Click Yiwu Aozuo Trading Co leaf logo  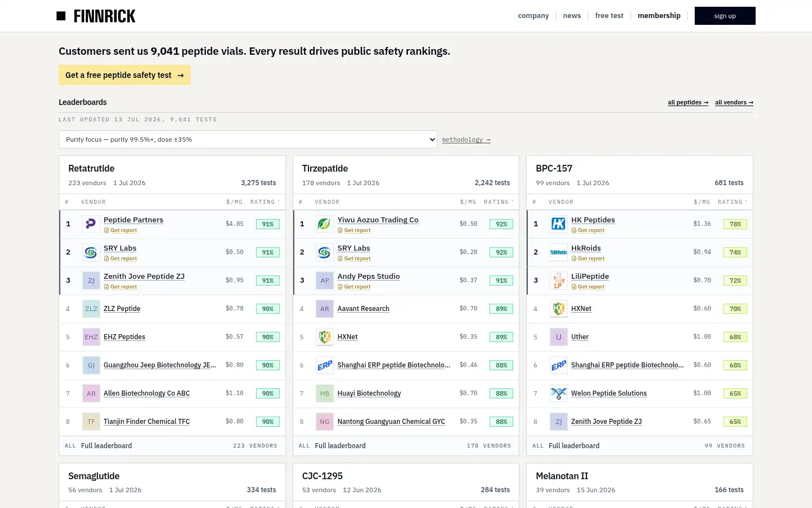click(325, 224)
